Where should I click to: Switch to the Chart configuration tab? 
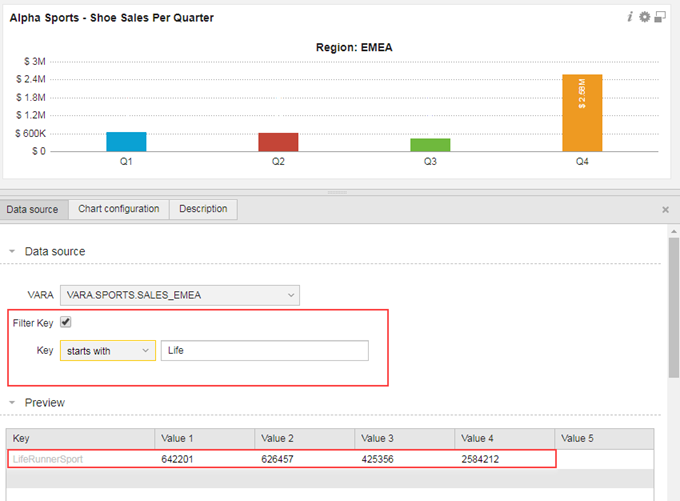119,209
